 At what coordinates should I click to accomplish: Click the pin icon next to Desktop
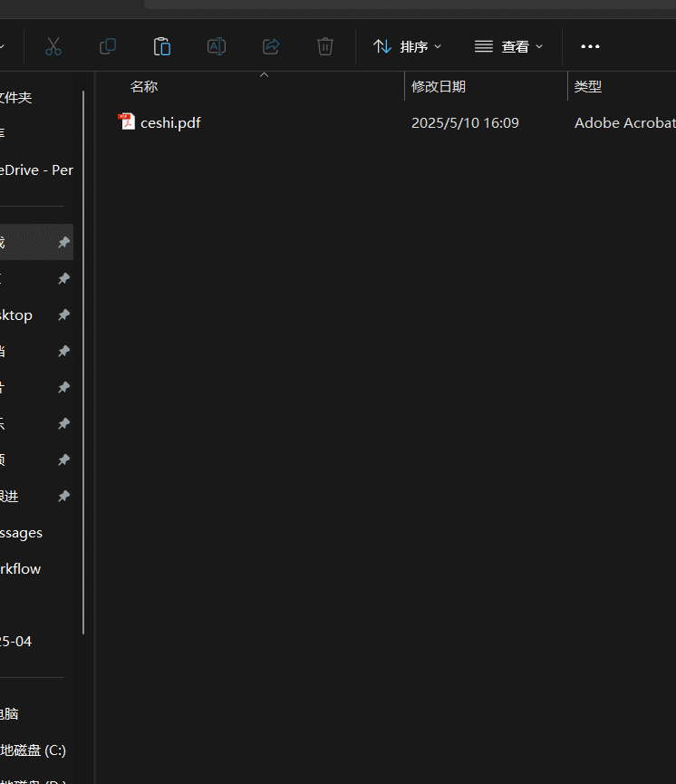(63, 315)
